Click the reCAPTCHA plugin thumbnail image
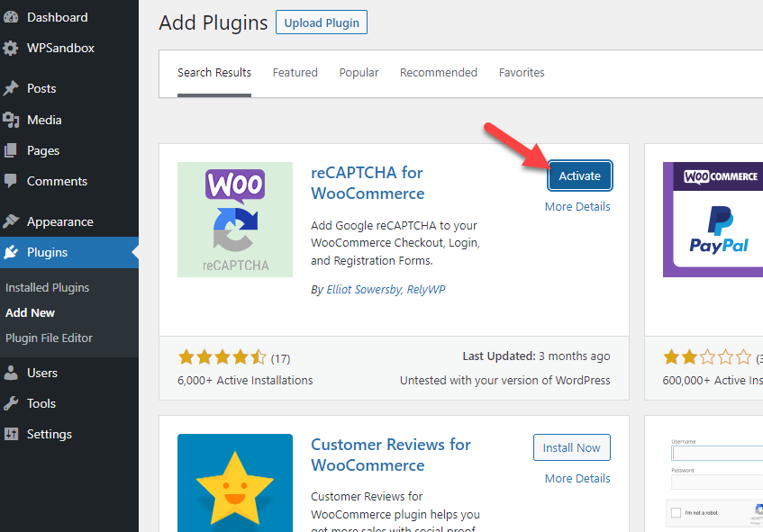763x532 pixels. tap(235, 220)
